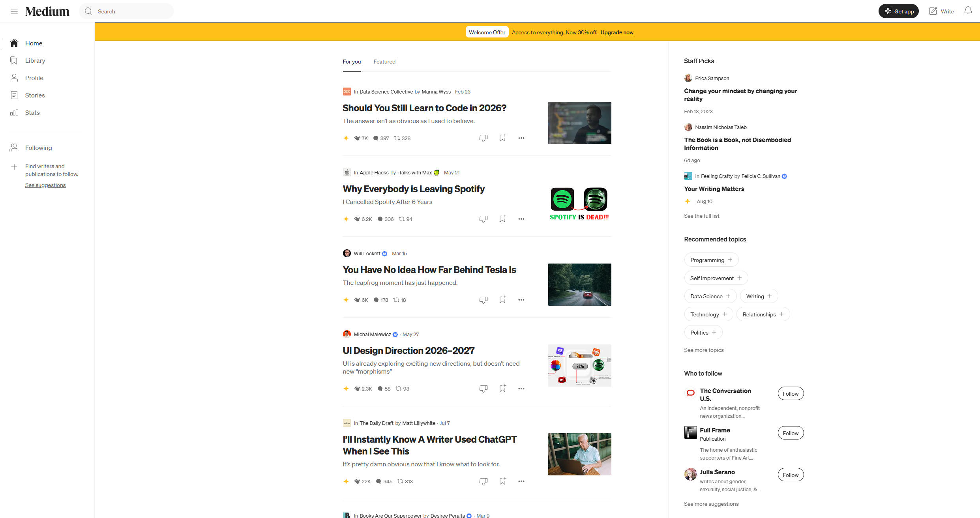Open See the full list of Staff Picks

click(702, 216)
